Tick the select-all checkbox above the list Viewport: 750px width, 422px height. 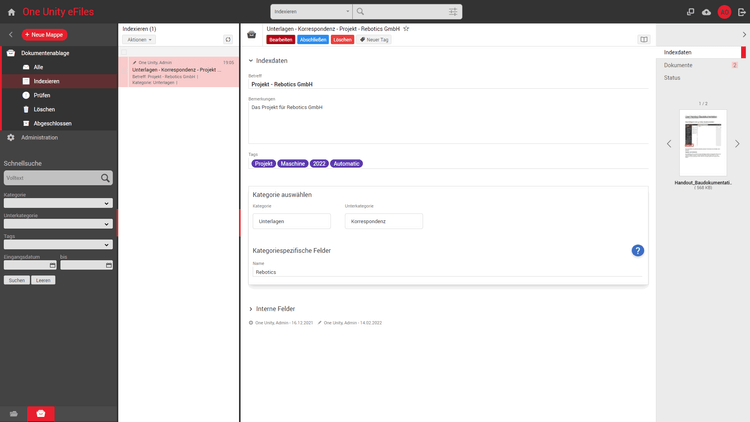tap(124, 51)
